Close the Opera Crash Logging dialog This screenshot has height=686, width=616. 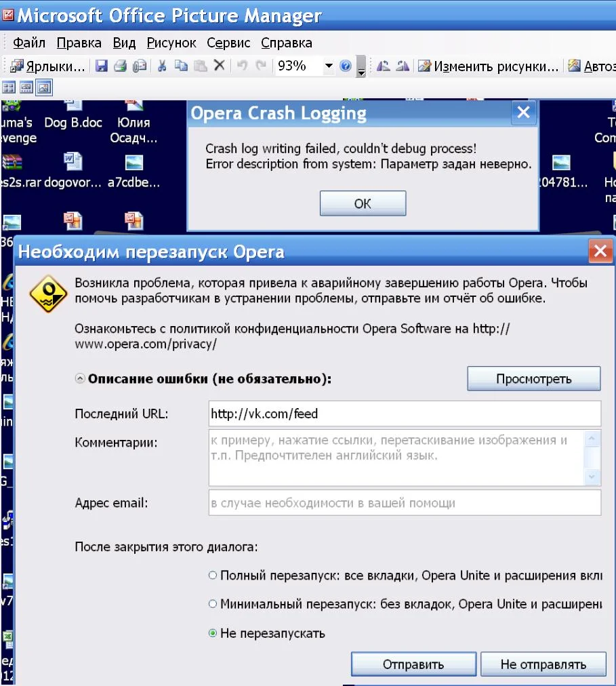pyautogui.click(x=524, y=113)
